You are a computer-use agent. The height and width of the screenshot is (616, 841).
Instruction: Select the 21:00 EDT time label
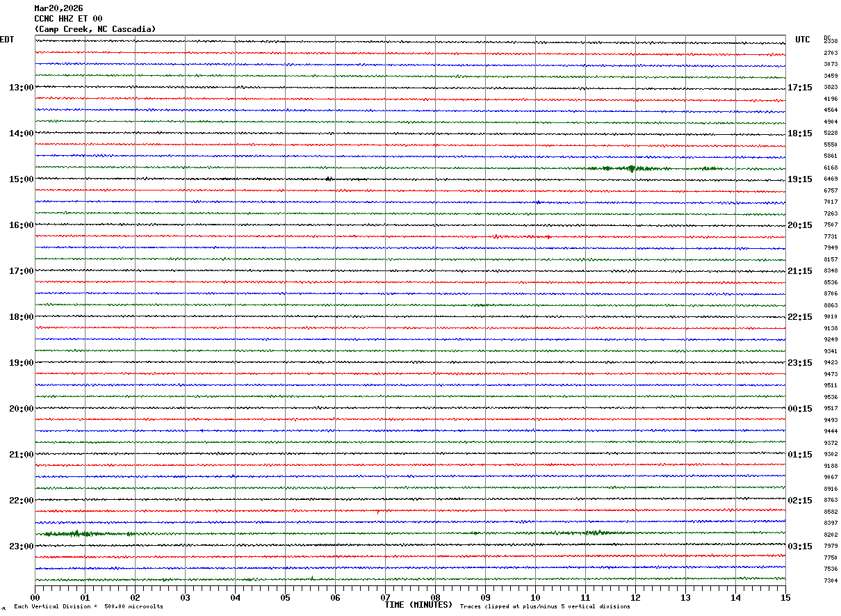(x=21, y=455)
